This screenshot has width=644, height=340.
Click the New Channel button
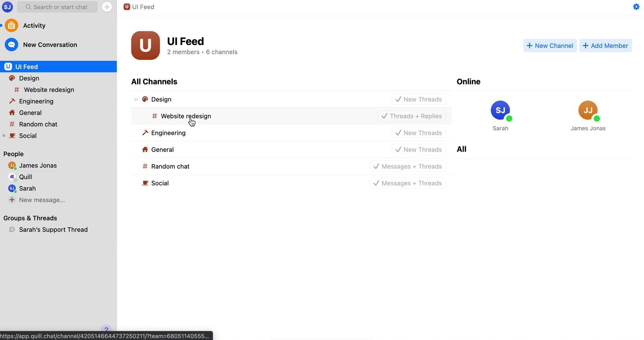(550, 46)
